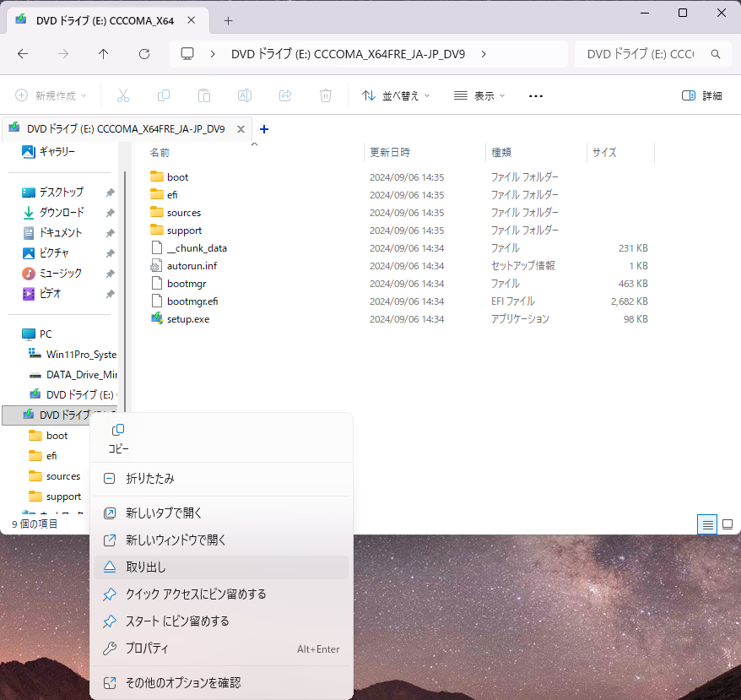Choose プロパティ in the context menu
This screenshot has width=741, height=700.
(x=147, y=648)
